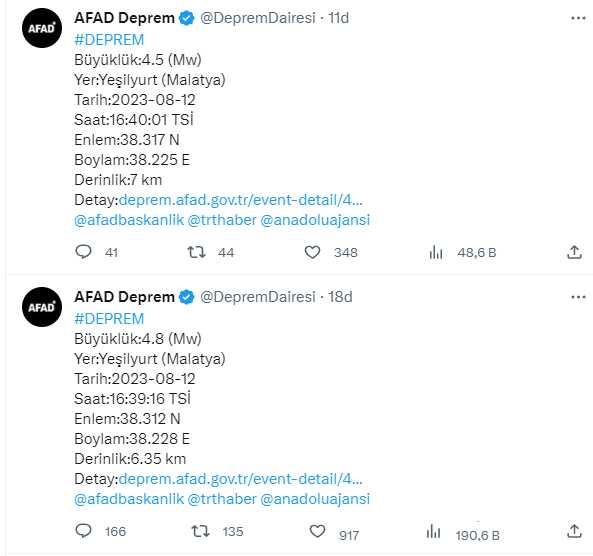
Task: View analytics of the 48,6 B views tweet
Action: click(436, 252)
